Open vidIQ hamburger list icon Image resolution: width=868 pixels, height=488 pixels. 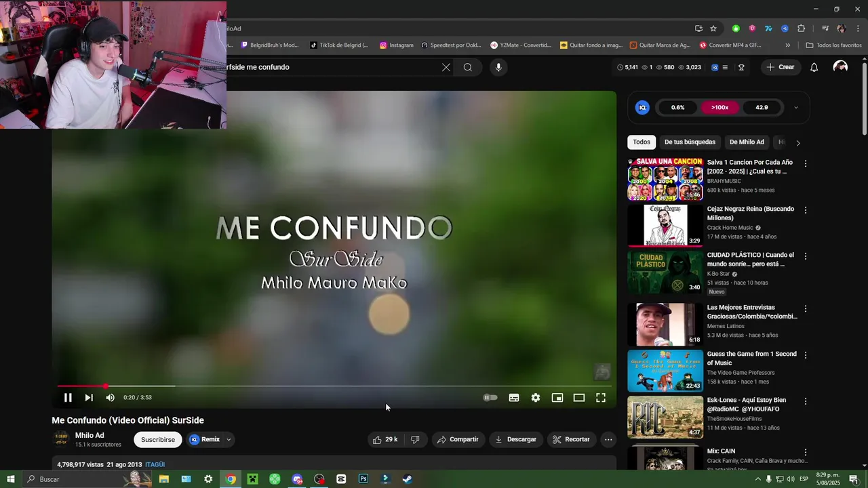click(725, 67)
